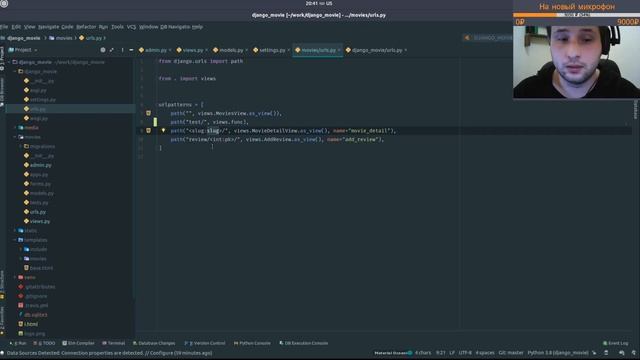
Task: Select db.sqlite3 in the project tree
Action: point(33,315)
